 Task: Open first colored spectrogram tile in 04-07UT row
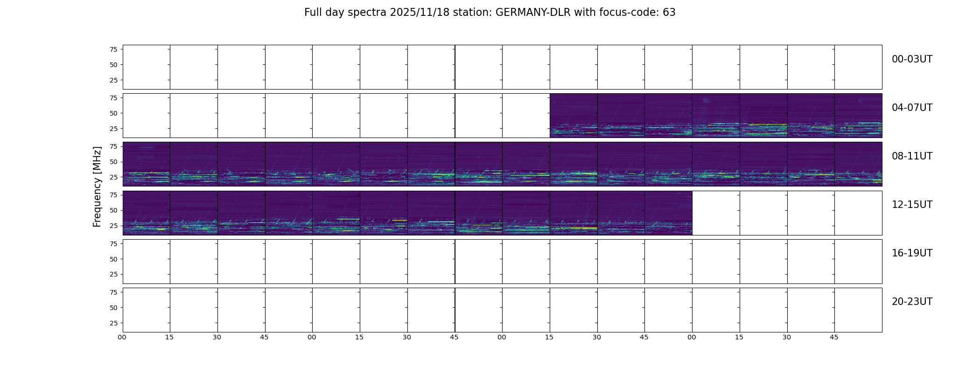574,116
